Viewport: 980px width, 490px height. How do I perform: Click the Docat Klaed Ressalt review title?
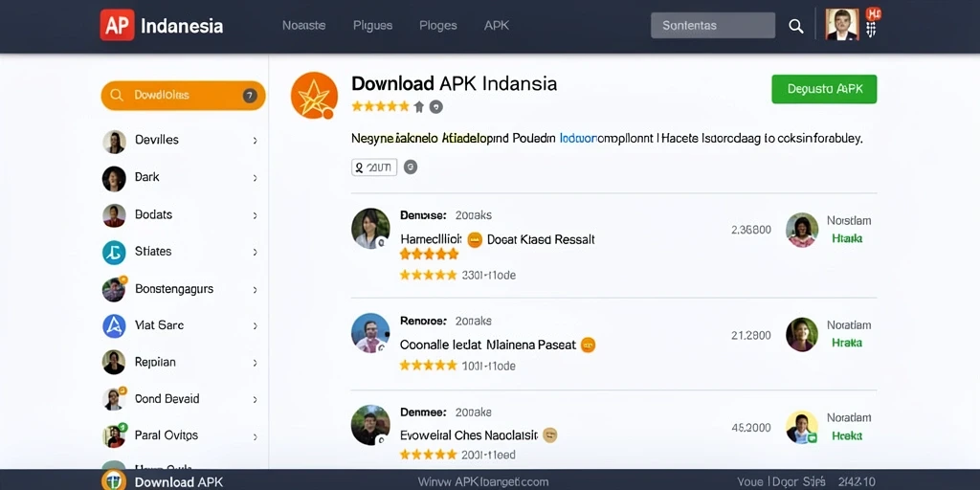coord(541,239)
